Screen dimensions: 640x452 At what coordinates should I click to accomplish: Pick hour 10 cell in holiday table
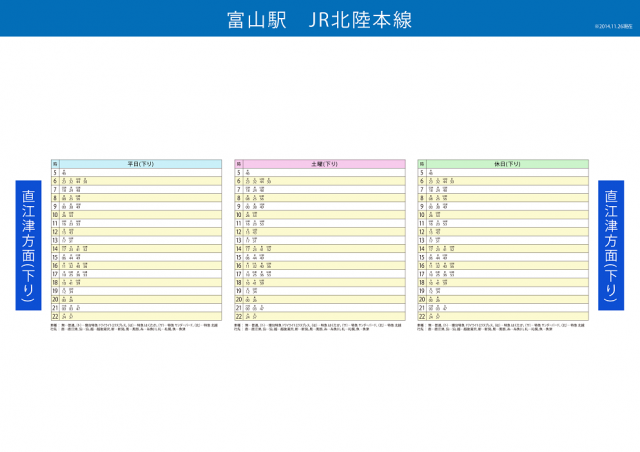[422, 215]
